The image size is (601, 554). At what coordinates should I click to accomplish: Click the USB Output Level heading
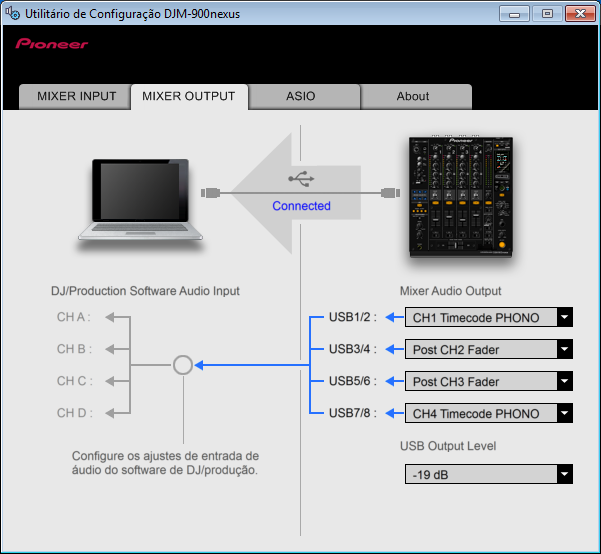[448, 446]
